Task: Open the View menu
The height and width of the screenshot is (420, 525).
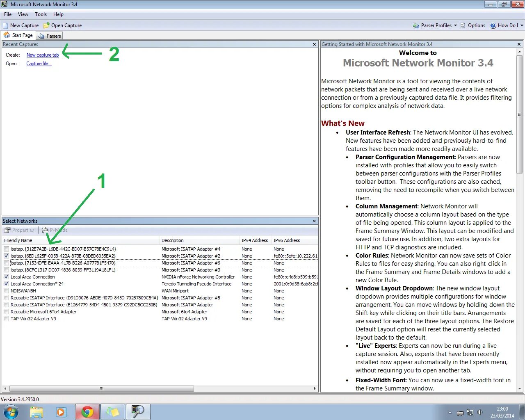Action: (x=23, y=14)
